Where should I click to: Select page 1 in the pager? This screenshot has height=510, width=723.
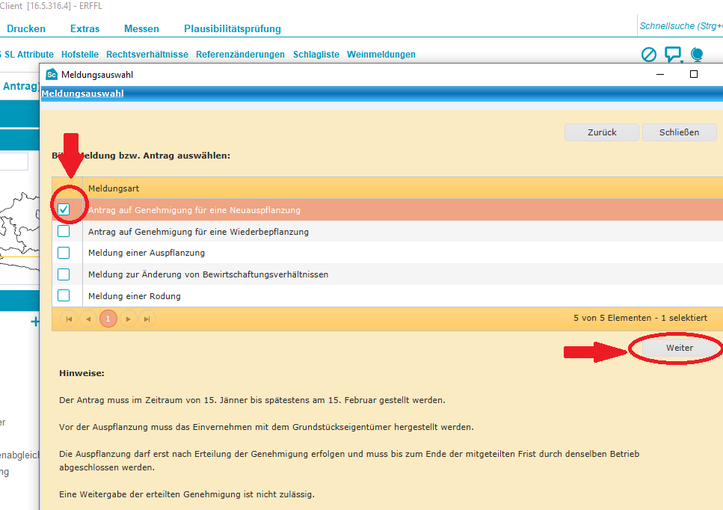click(108, 319)
